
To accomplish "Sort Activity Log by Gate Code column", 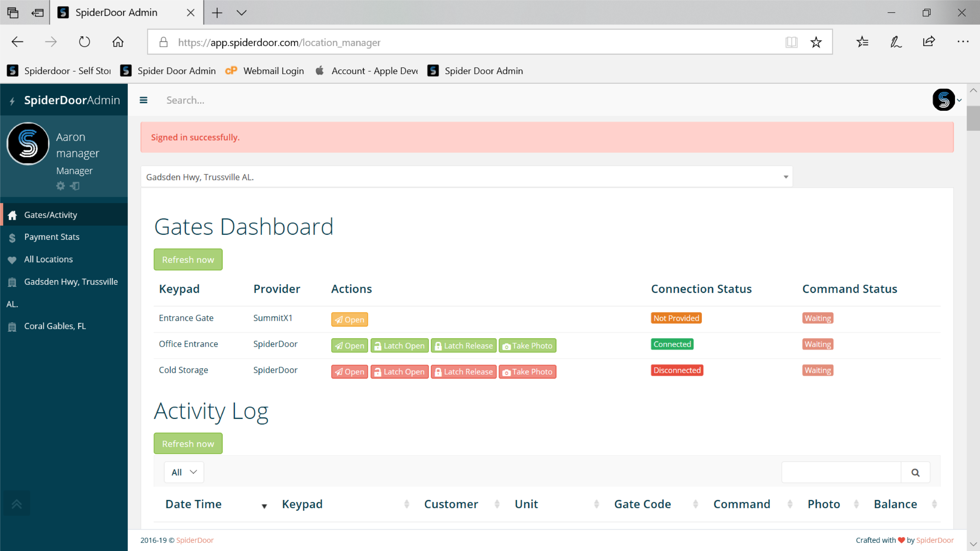I will click(656, 504).
